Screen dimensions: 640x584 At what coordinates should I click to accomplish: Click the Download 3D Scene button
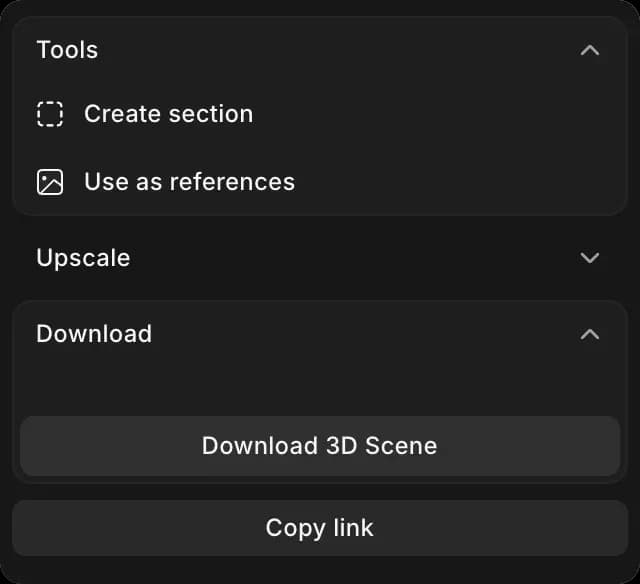[x=320, y=446]
